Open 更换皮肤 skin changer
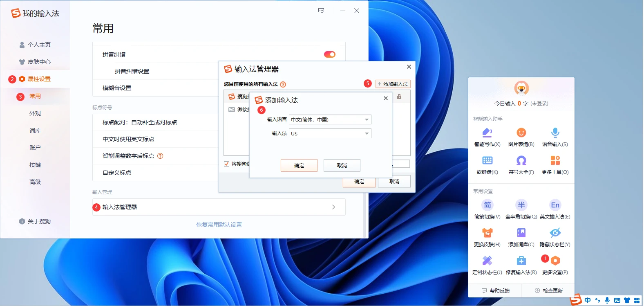This screenshot has height=306, width=644. (x=487, y=237)
